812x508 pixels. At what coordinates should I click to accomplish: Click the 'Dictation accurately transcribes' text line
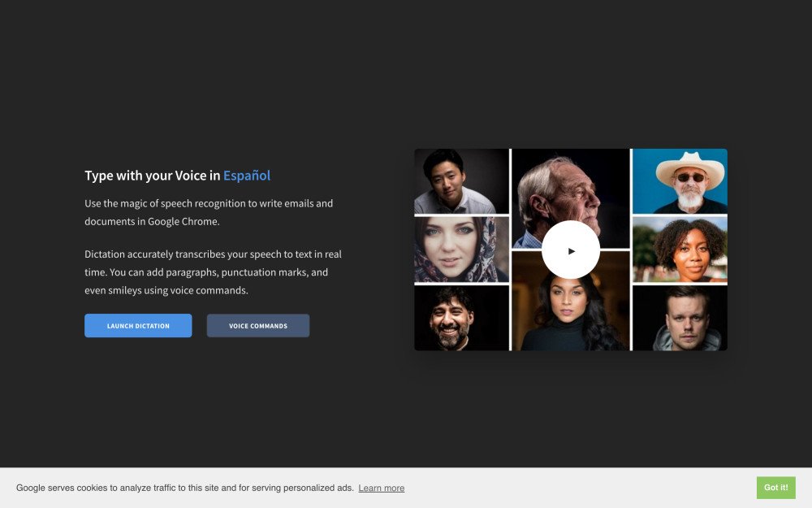(213, 254)
